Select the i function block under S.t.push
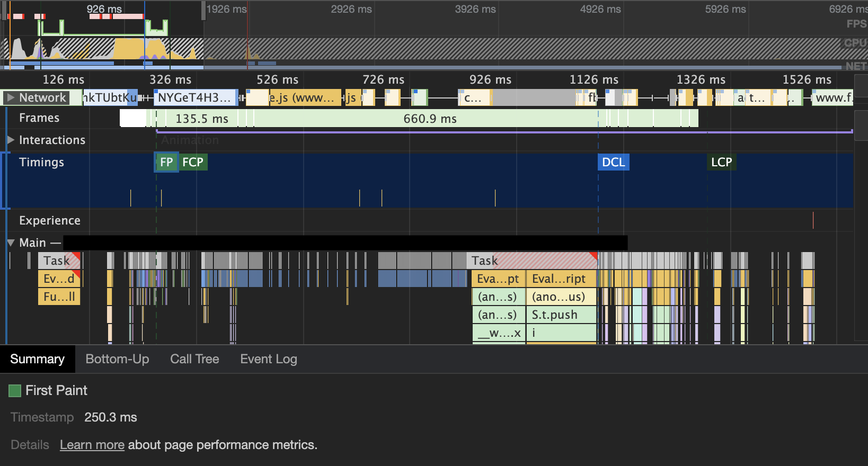This screenshot has width=868, height=466. (x=561, y=333)
